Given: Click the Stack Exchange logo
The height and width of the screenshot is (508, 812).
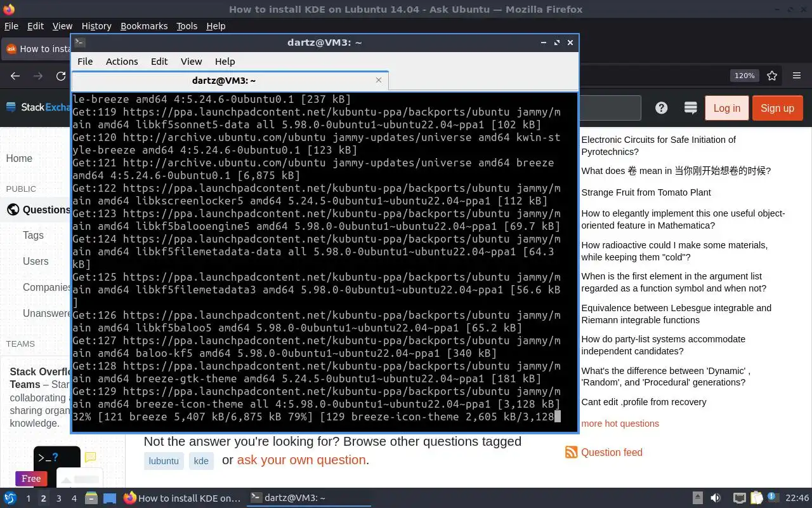Looking at the screenshot, I should (38, 107).
